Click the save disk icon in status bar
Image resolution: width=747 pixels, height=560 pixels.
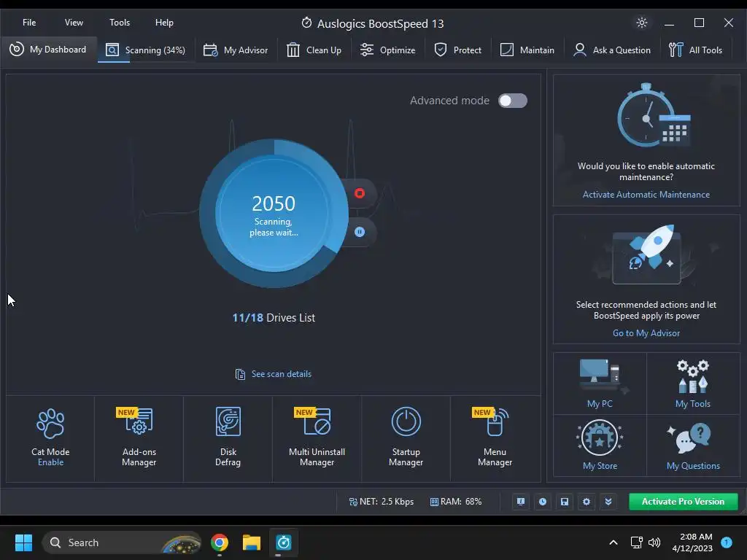point(565,502)
